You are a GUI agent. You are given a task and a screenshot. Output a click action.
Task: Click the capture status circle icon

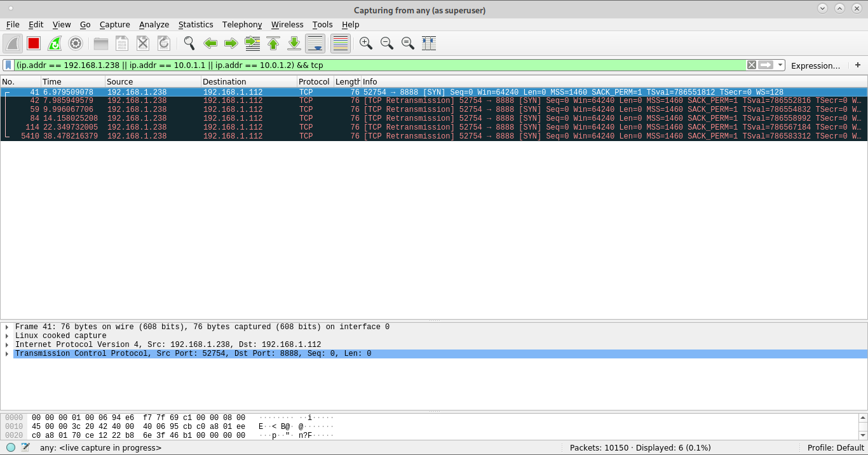click(x=11, y=447)
